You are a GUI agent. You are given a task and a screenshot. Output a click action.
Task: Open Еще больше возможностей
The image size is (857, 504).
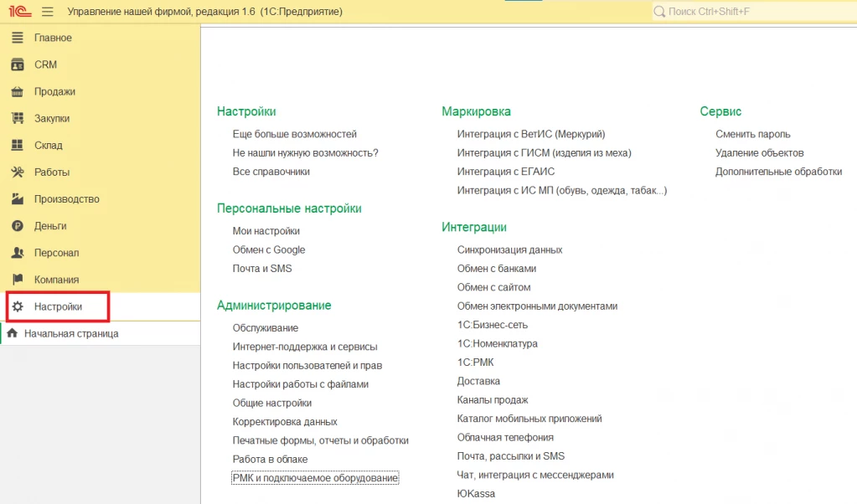click(295, 134)
